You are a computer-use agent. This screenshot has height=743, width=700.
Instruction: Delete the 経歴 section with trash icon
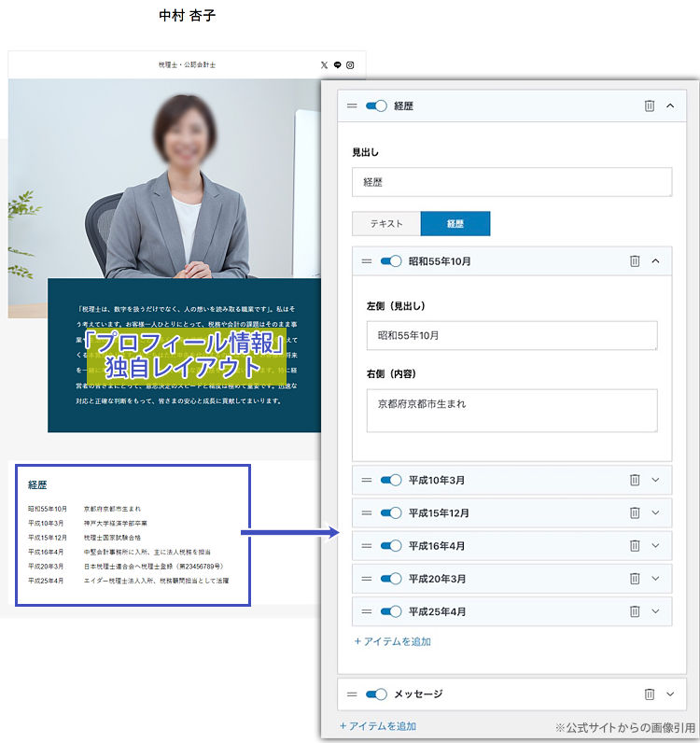650,105
